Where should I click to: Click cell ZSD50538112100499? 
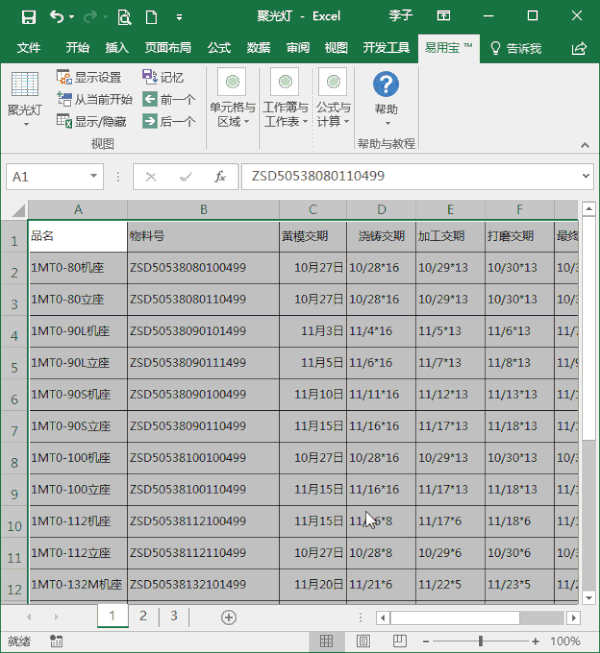(x=203, y=521)
